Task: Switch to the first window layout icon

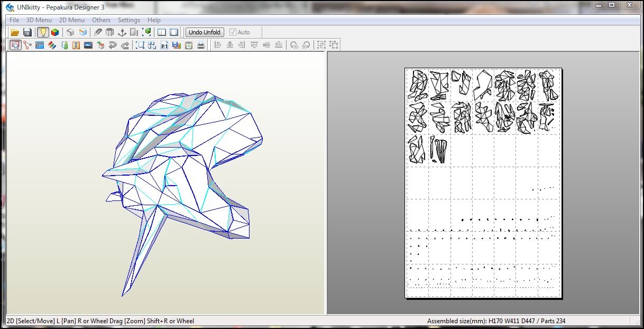Action: tap(162, 32)
